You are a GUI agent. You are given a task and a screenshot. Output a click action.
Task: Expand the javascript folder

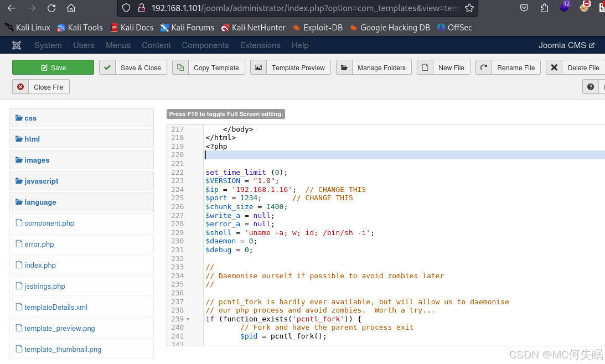point(81,181)
